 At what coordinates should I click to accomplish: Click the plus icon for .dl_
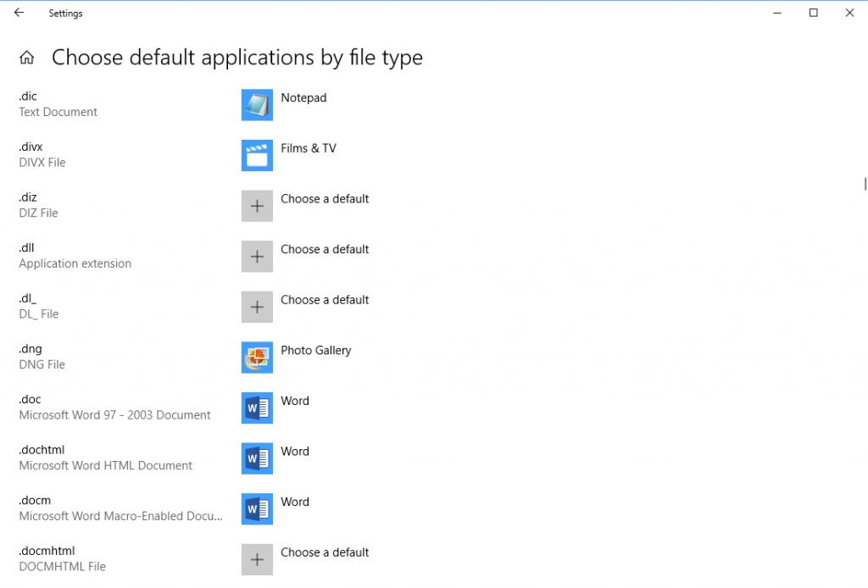pos(257,307)
